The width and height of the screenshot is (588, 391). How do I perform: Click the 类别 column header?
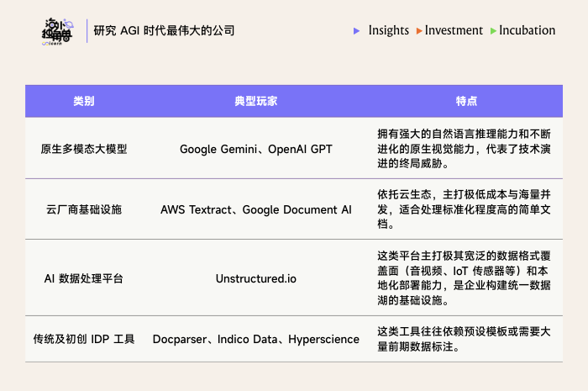click(84, 101)
